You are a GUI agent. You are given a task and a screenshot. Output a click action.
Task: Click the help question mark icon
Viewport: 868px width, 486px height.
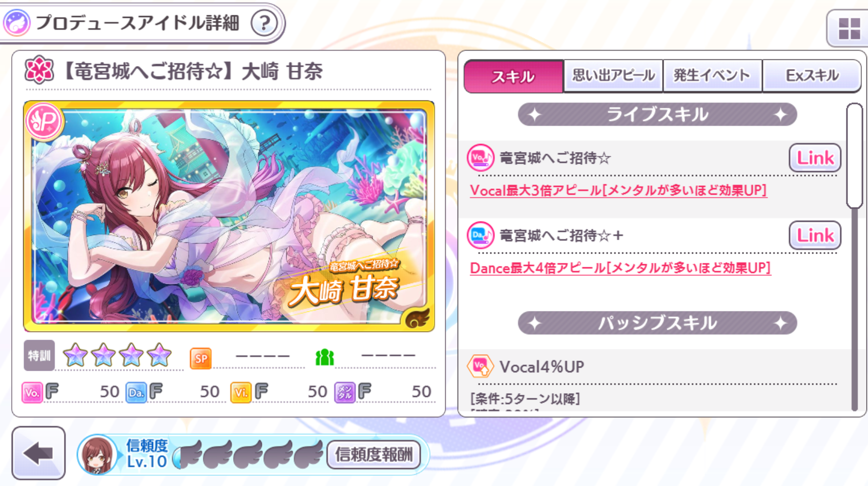(264, 23)
